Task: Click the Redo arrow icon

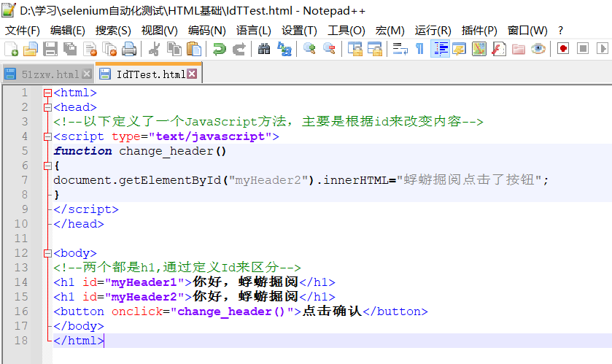Action: [239, 49]
